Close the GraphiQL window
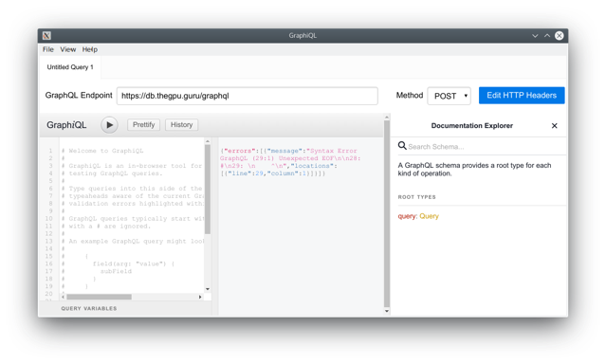The height and width of the screenshot is (364, 606). 560,36
